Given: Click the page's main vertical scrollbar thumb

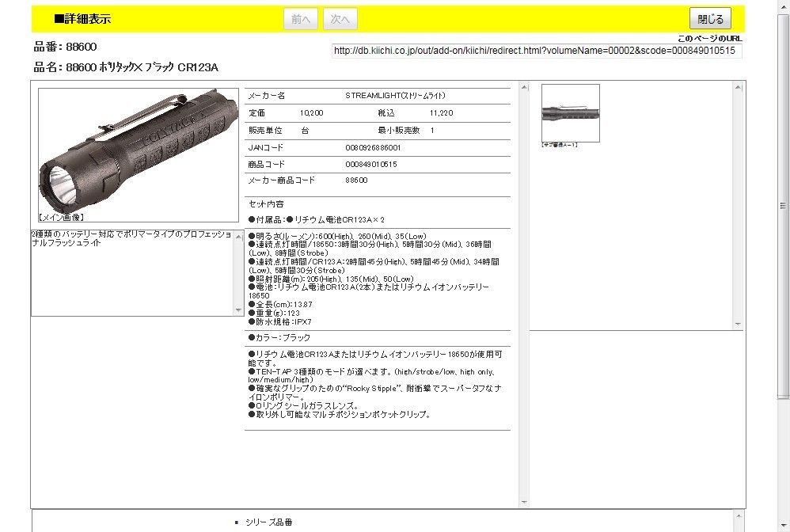Looking at the screenshot, I should (783, 206).
